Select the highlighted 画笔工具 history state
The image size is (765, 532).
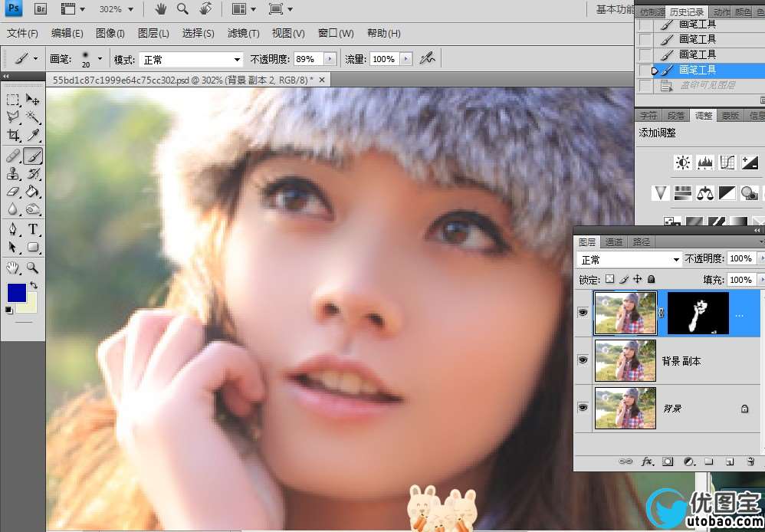pyautogui.click(x=700, y=70)
